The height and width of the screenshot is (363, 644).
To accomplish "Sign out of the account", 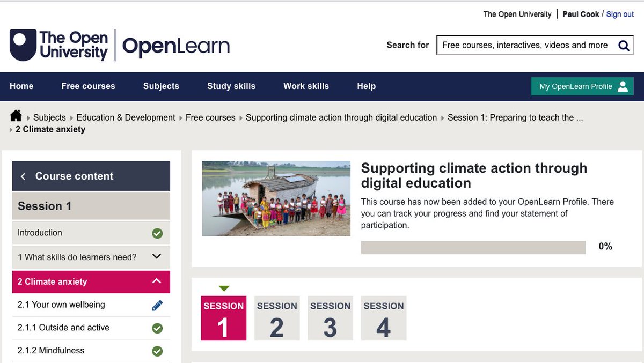I will coord(620,14).
